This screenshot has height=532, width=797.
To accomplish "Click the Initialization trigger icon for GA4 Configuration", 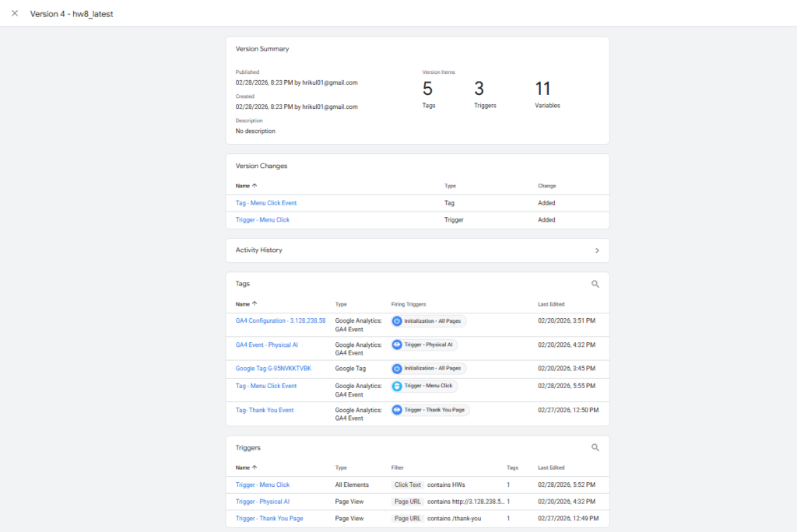I will tap(397, 321).
